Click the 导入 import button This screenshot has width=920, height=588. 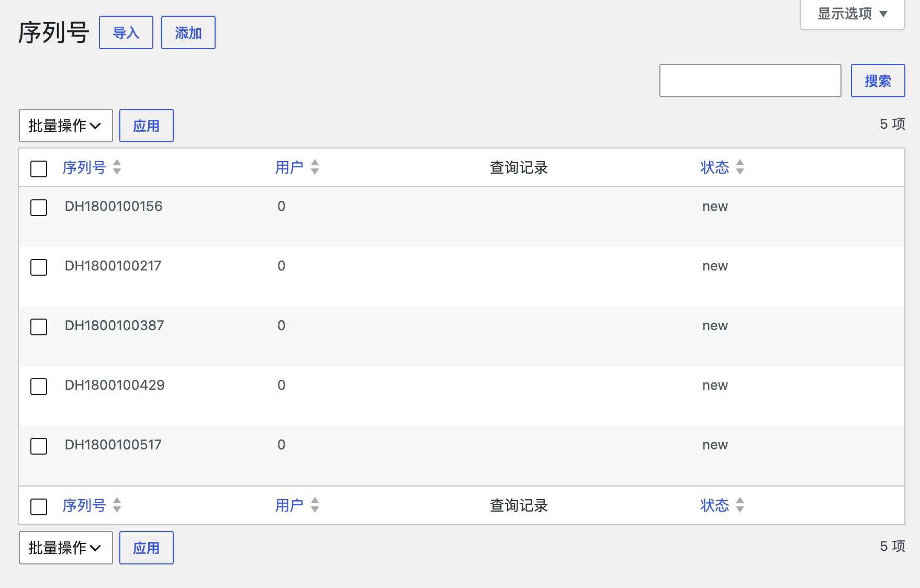[x=126, y=32]
